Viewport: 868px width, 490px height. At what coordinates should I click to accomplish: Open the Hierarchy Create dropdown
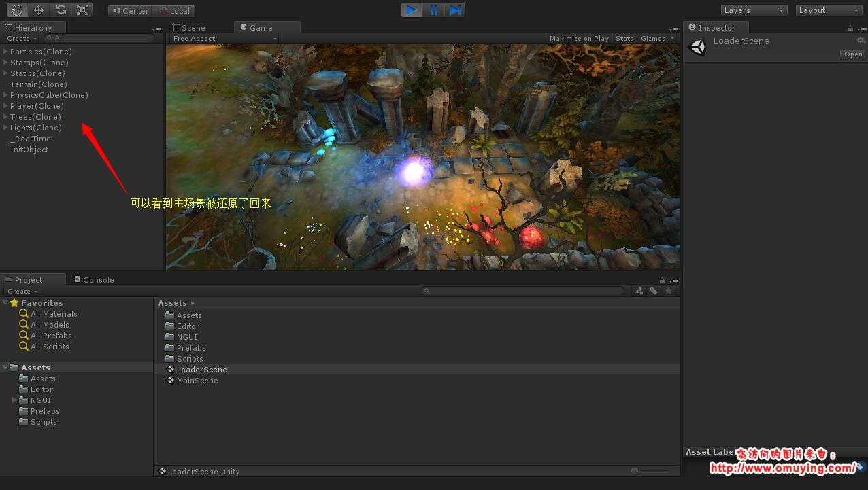22,39
